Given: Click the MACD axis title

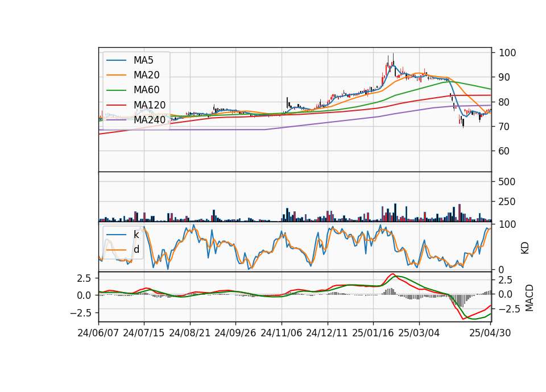Looking at the screenshot, I should point(530,298).
